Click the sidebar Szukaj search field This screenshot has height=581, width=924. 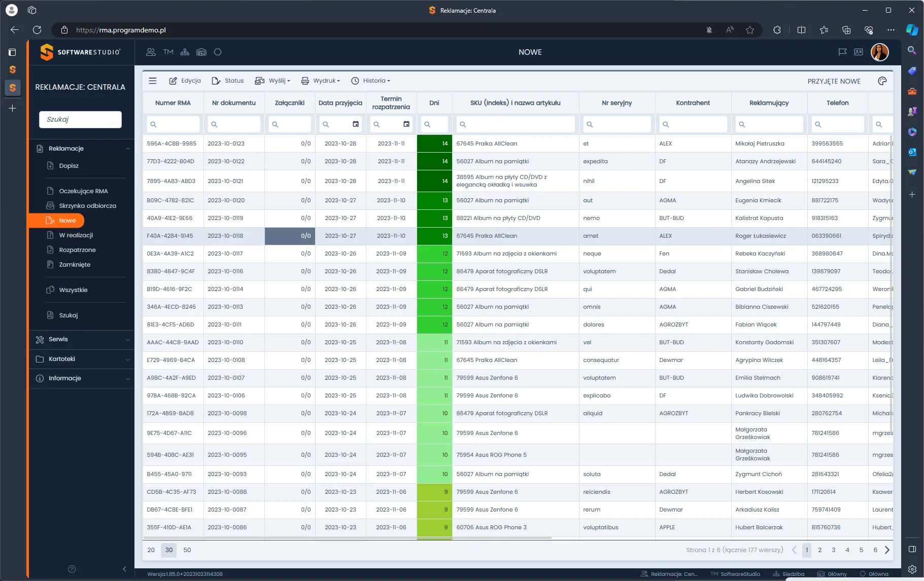tap(80, 120)
